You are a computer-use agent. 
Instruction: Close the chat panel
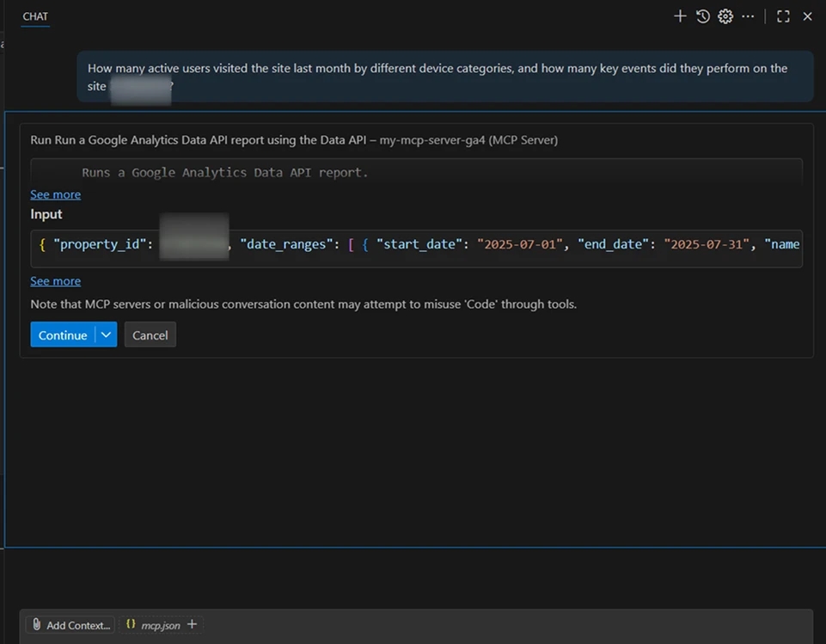point(807,16)
